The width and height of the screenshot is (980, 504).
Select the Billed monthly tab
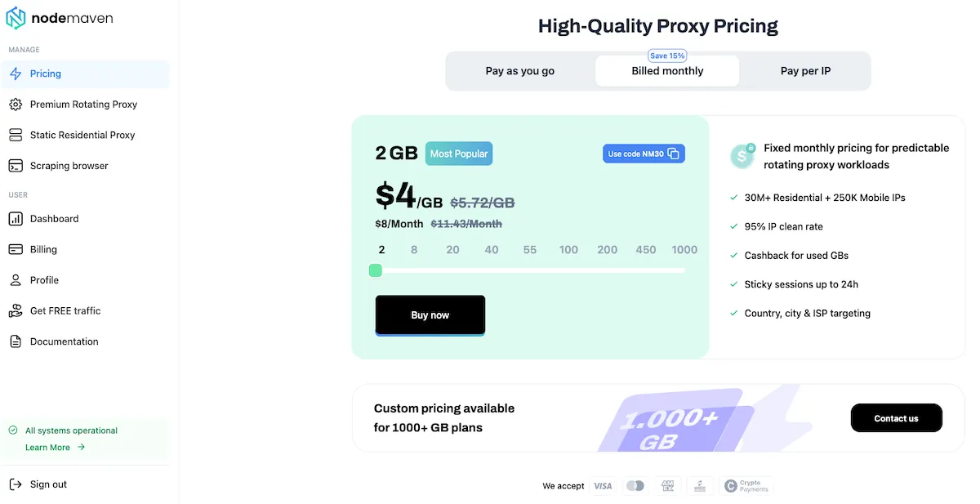click(667, 71)
